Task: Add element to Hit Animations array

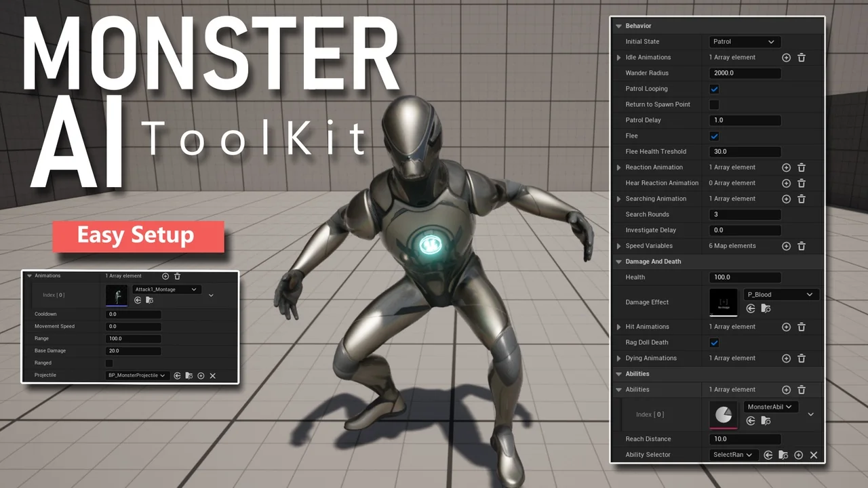Action: [x=786, y=327]
